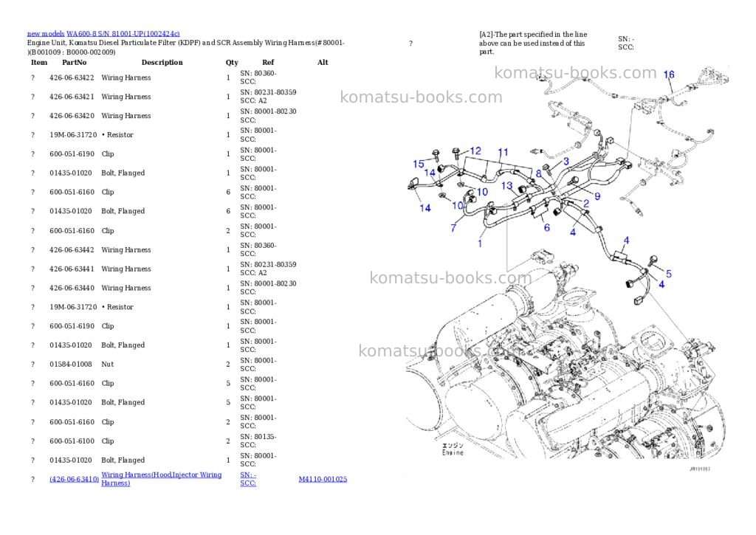
Task: Click the Qty column header
Action: click(232, 63)
